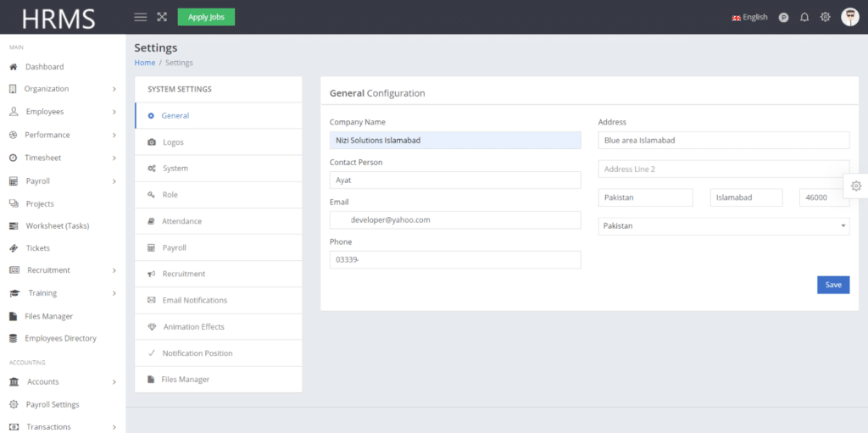
Task: Click the Email input field
Action: point(455,219)
